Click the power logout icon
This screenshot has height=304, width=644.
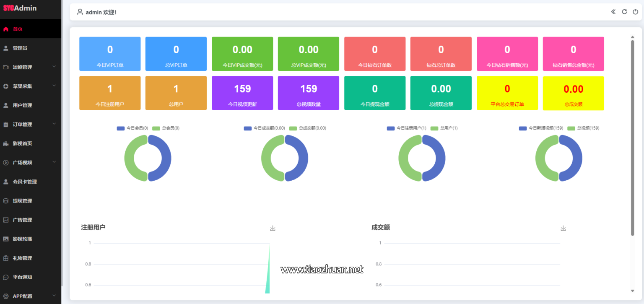636,12
